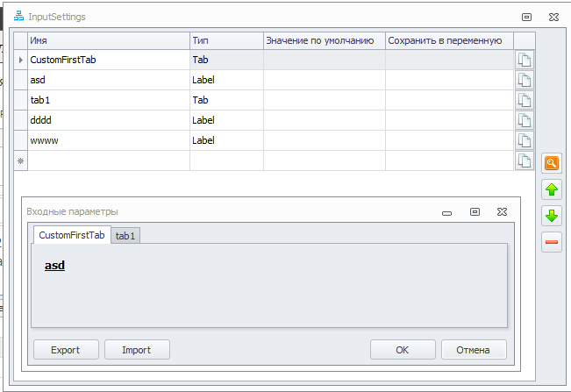
Task: Select the asd name cell
Action: pyautogui.click(x=109, y=80)
